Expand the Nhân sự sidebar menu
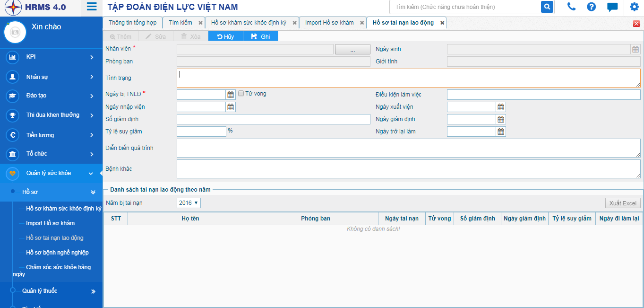The height and width of the screenshot is (308, 644). pyautogui.click(x=92, y=77)
